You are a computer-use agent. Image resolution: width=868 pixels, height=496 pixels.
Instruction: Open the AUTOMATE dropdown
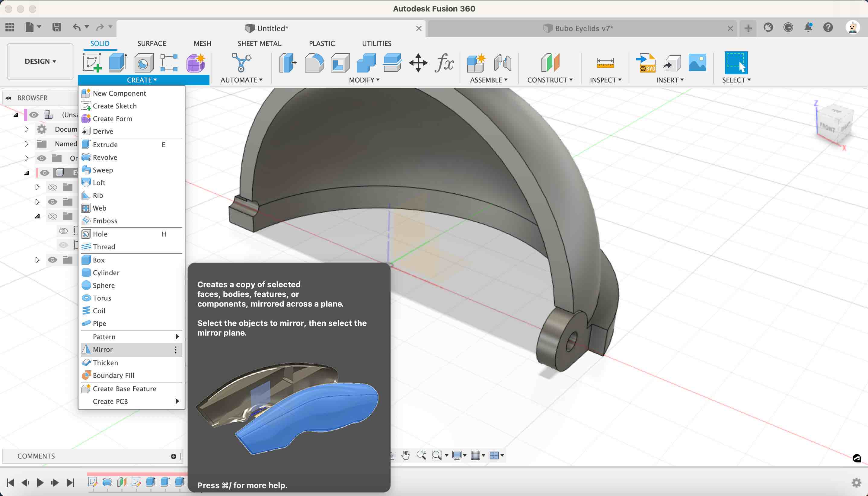(x=241, y=80)
